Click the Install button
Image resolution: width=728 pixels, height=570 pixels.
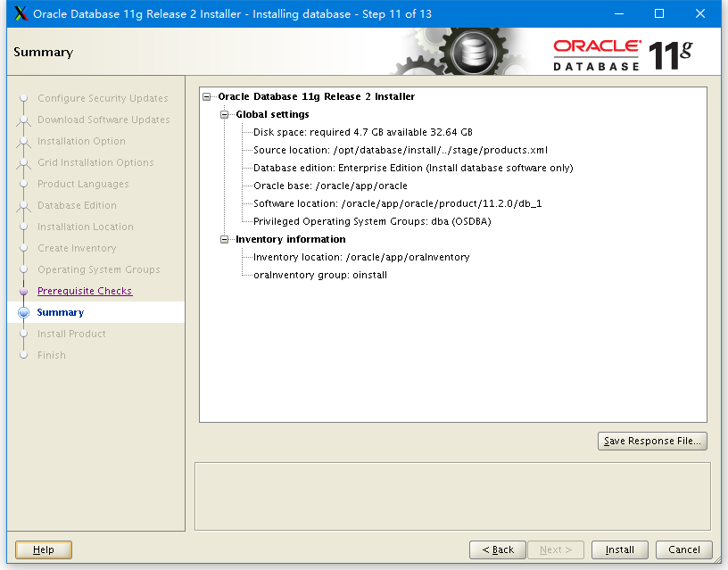[619, 549]
